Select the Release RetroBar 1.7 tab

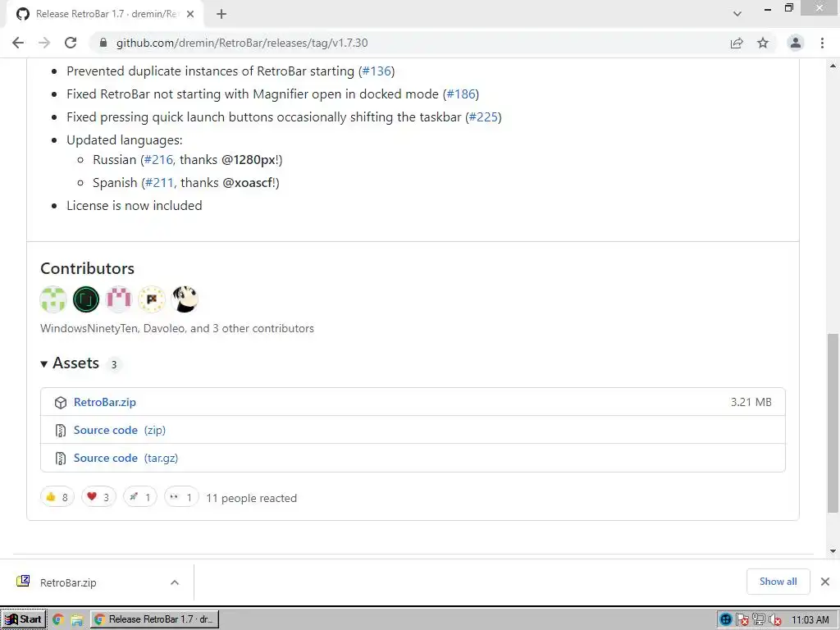click(x=105, y=14)
